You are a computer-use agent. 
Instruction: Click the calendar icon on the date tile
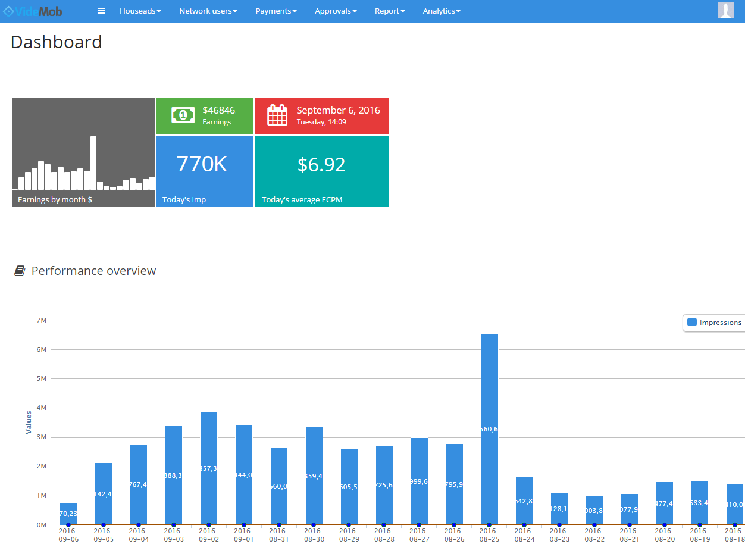[277, 115]
